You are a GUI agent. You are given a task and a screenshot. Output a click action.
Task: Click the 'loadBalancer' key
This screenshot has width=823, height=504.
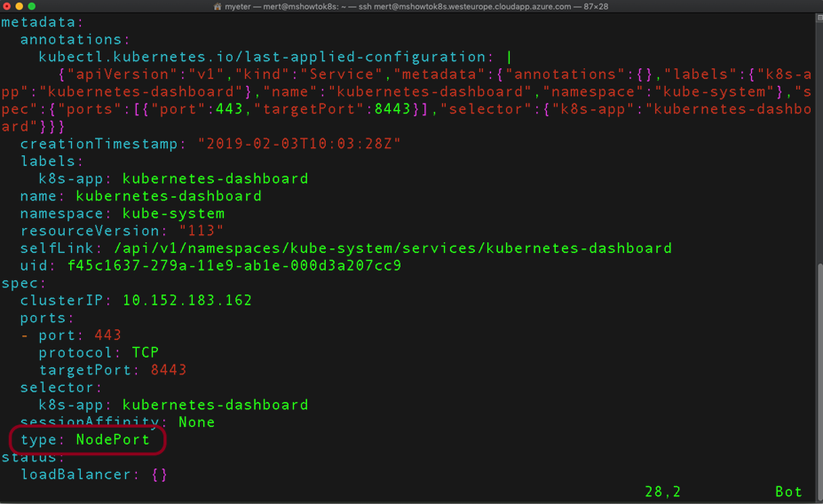point(75,475)
